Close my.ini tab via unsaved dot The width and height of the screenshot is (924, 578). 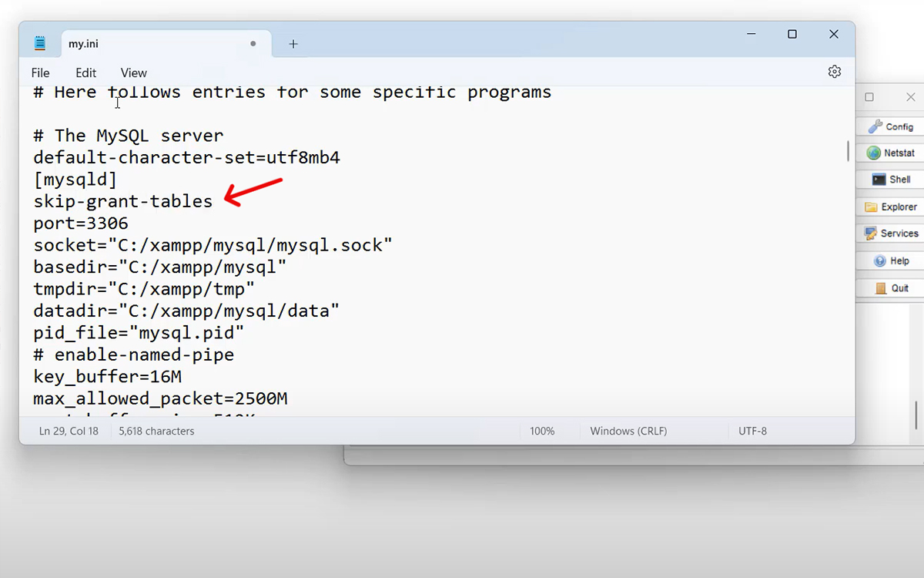pyautogui.click(x=253, y=44)
